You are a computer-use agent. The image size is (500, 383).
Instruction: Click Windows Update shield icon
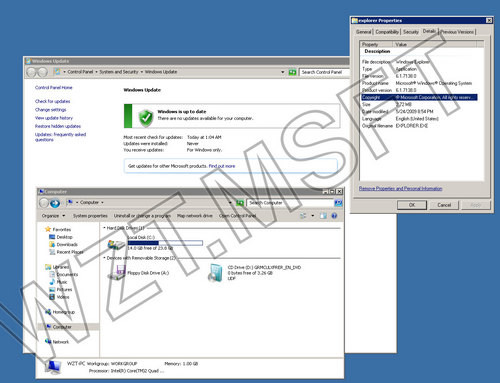pyautogui.click(x=146, y=117)
